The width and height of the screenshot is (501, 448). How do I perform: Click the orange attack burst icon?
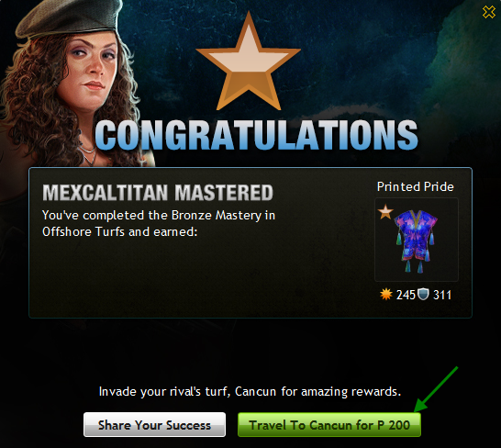(386, 294)
